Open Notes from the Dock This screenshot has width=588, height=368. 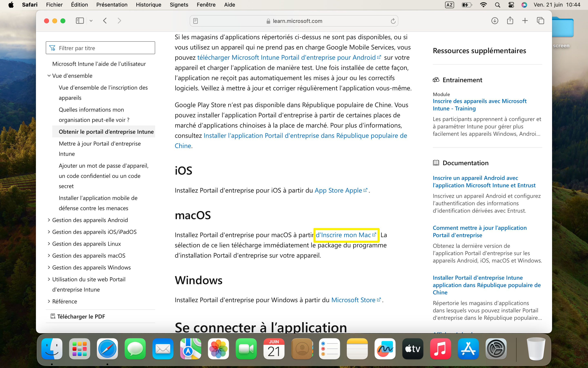tap(357, 349)
